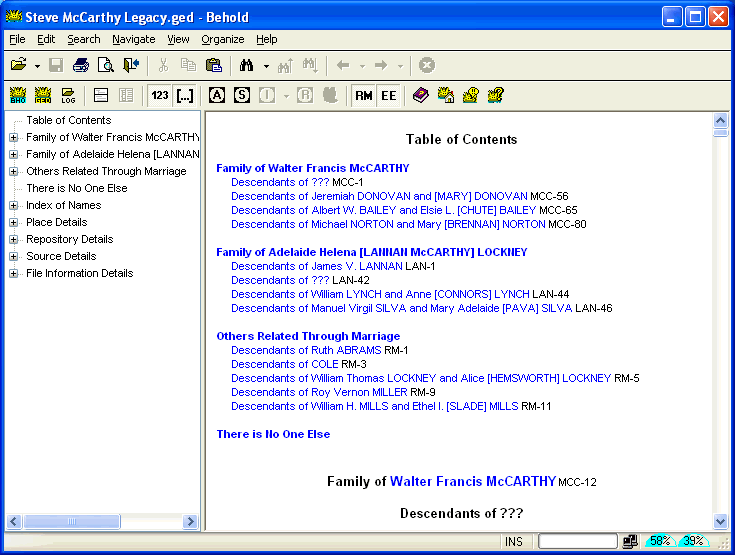Click the Copy icon
Screen dimensions: 735x555
[x=188, y=65]
